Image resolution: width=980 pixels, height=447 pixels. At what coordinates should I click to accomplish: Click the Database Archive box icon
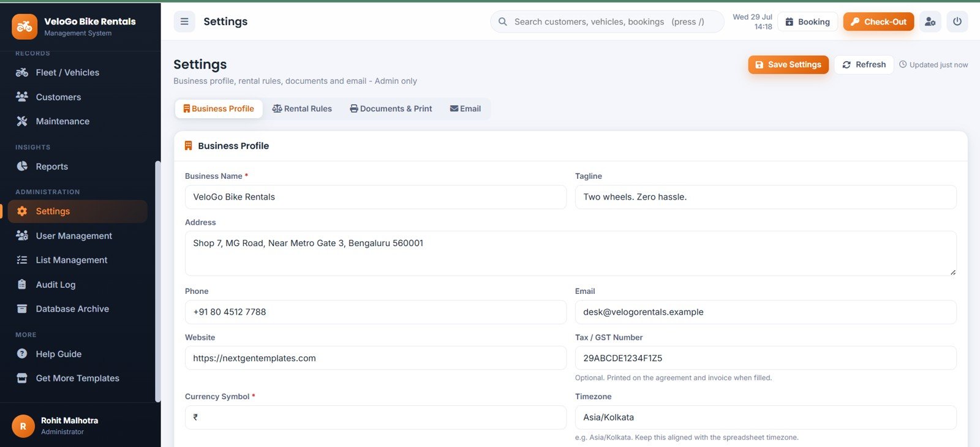(22, 309)
